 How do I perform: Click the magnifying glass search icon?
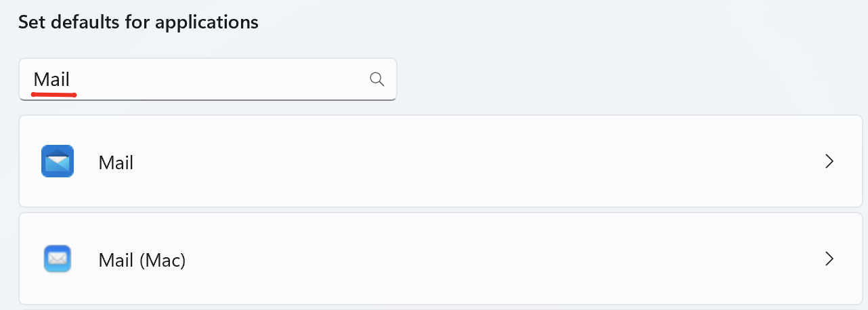pos(377,79)
